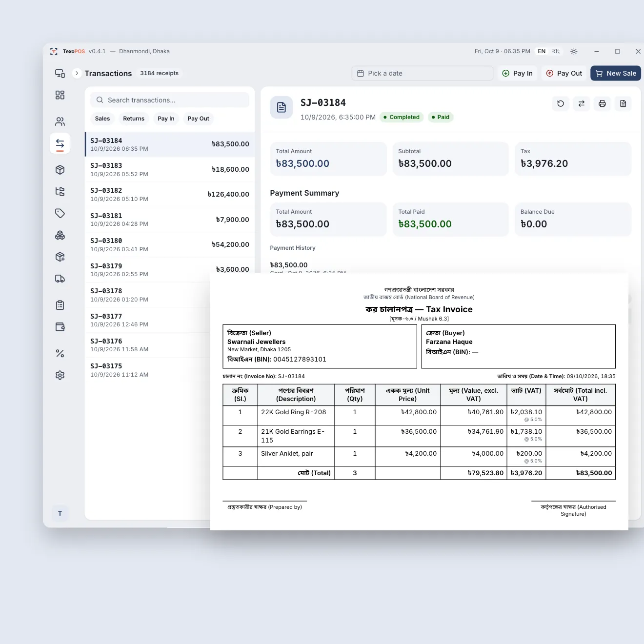Select the transactions arrows icon in sidebar
Viewport: 644px width, 644px height.
point(60,143)
